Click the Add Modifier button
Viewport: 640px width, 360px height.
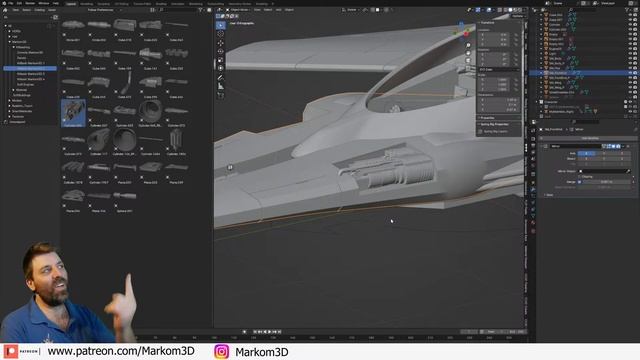590,138
